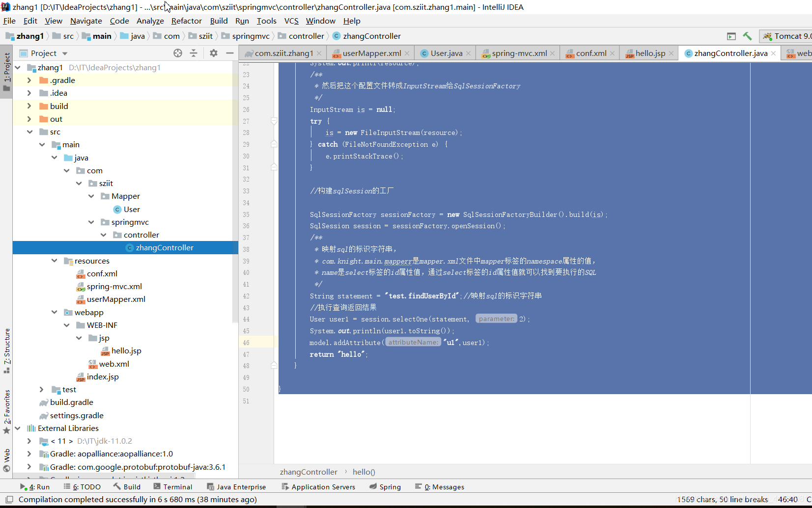The height and width of the screenshot is (508, 812).
Task: Open the Java Enterprise tool window
Action: 236,486
